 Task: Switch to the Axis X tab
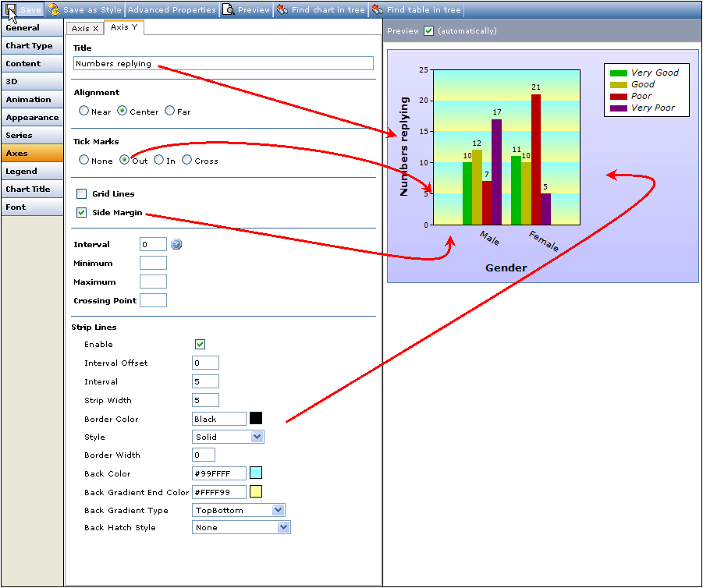point(85,28)
